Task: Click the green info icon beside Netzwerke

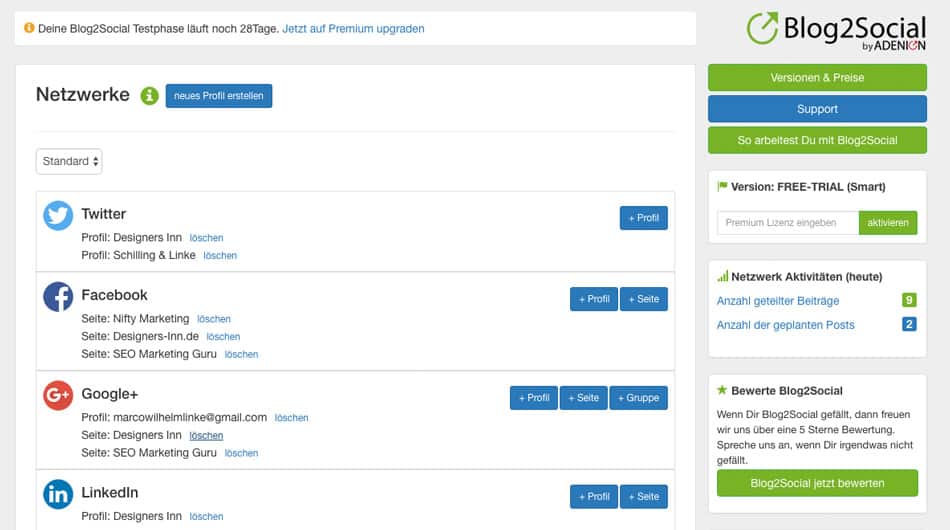Action: pyautogui.click(x=149, y=96)
